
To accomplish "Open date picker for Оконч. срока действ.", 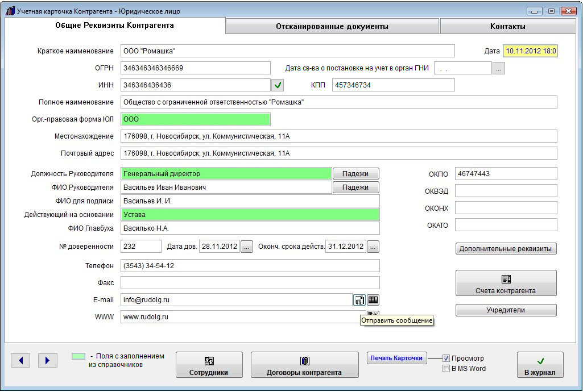I will [x=373, y=247].
